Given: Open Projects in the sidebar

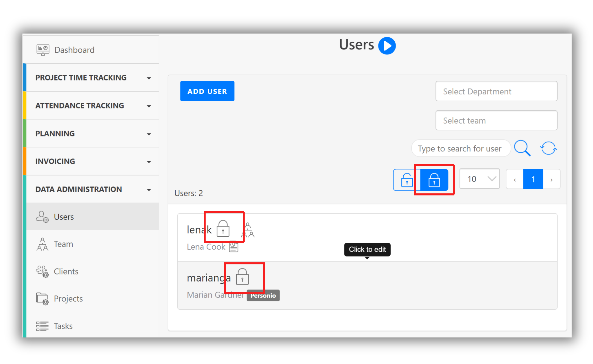Looking at the screenshot, I should coord(68,298).
